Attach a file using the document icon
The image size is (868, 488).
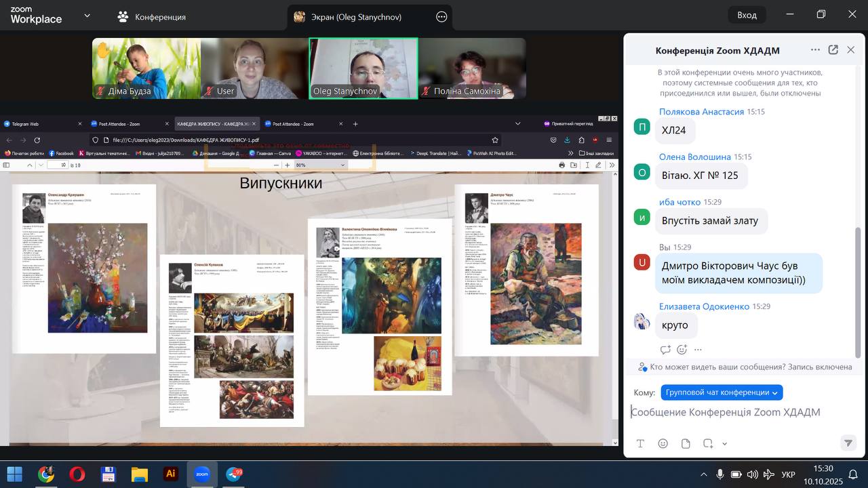pyautogui.click(x=686, y=443)
